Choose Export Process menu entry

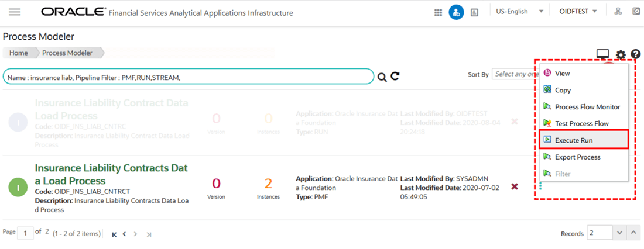tap(583, 157)
